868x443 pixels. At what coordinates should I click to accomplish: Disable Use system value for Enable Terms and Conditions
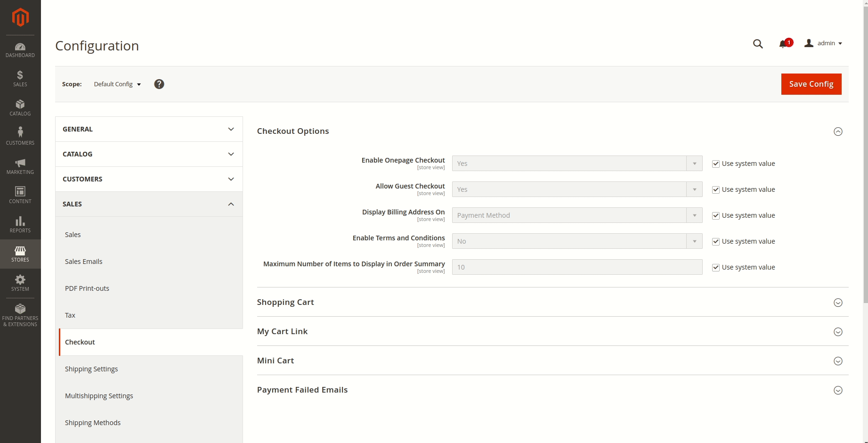pyautogui.click(x=716, y=241)
